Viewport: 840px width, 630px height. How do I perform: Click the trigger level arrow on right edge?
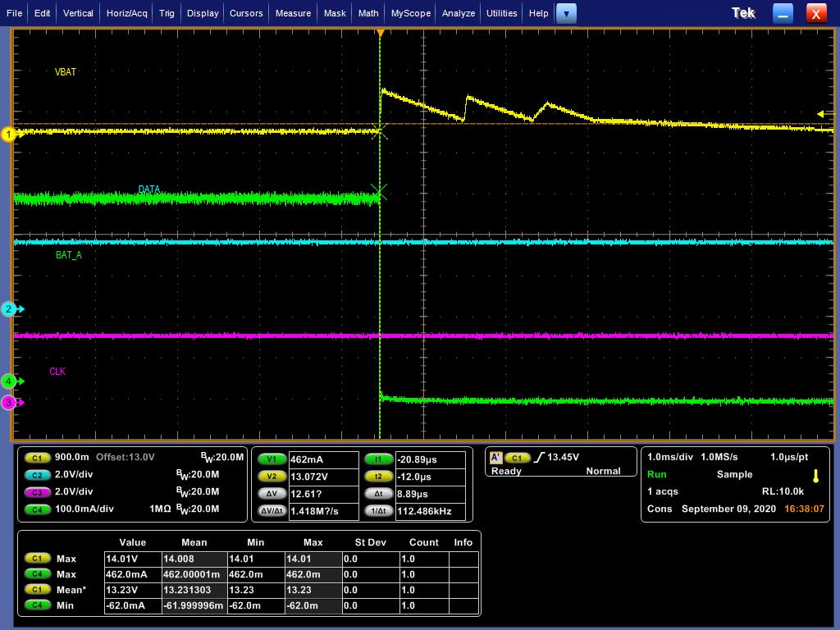click(822, 114)
